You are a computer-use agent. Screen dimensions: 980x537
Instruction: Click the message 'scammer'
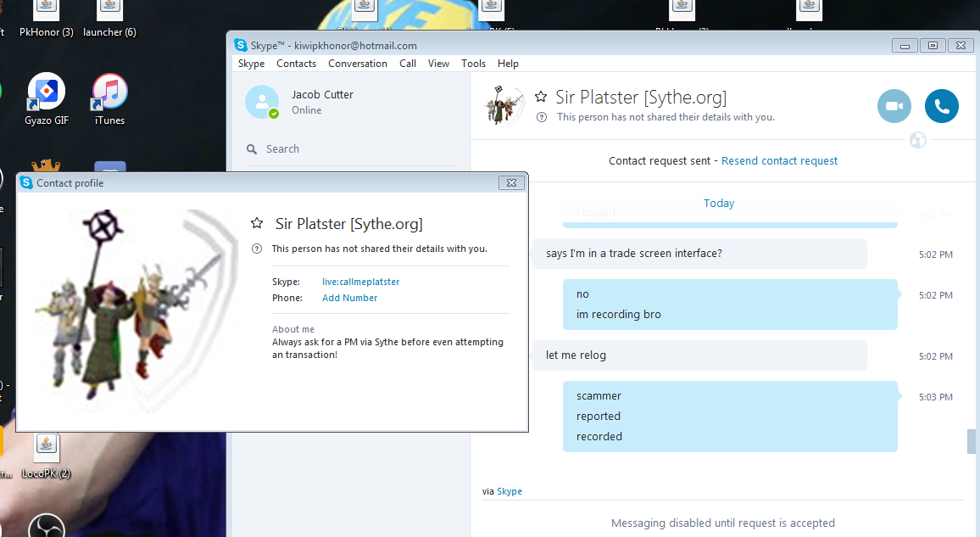pyautogui.click(x=599, y=395)
